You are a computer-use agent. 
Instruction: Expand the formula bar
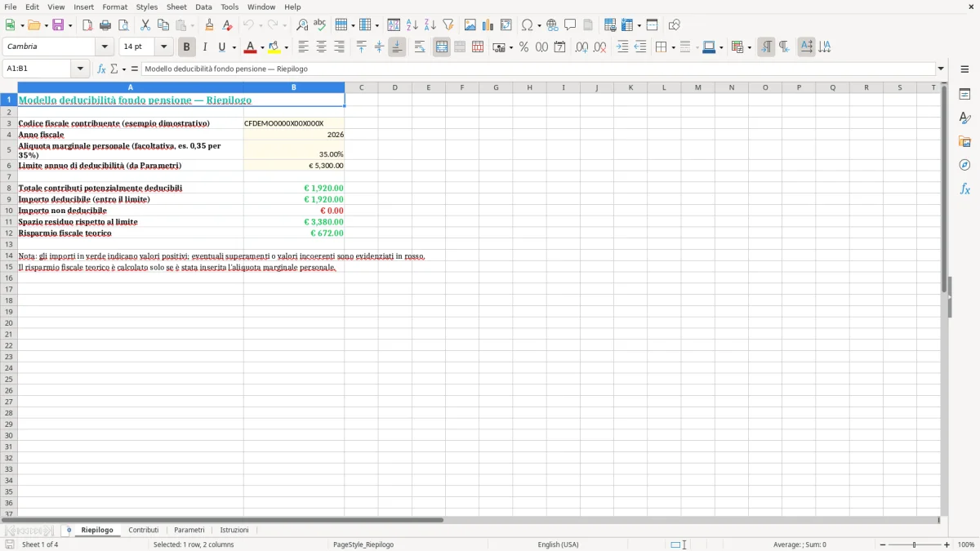click(941, 69)
